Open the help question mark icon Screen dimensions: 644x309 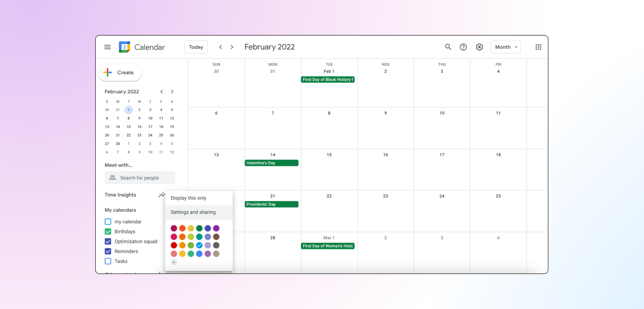[x=463, y=47]
